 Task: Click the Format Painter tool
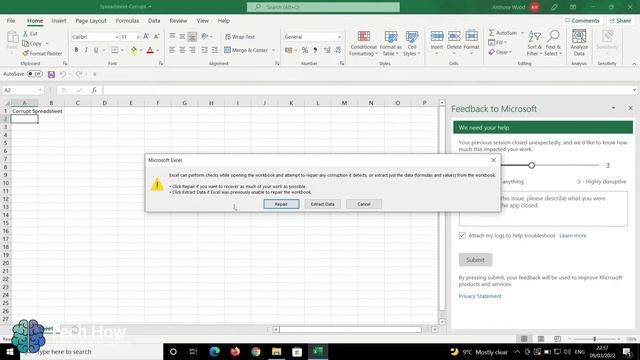point(42,53)
